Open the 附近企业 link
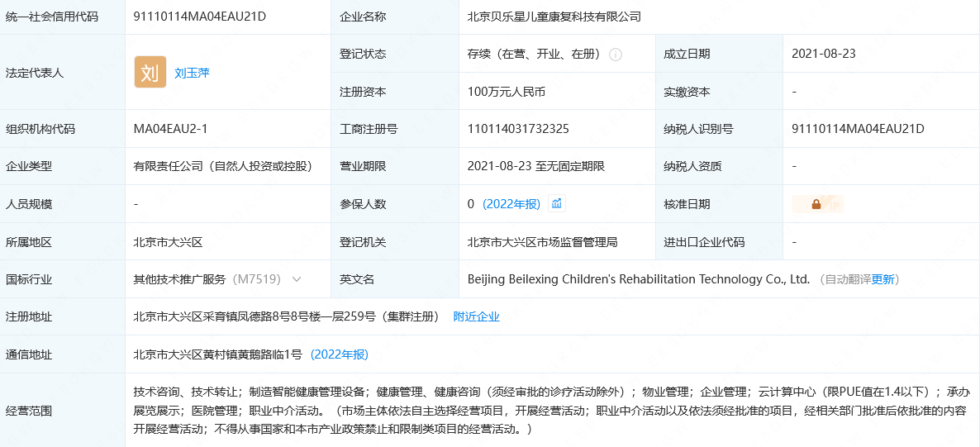980x447 pixels. pyautogui.click(x=476, y=316)
